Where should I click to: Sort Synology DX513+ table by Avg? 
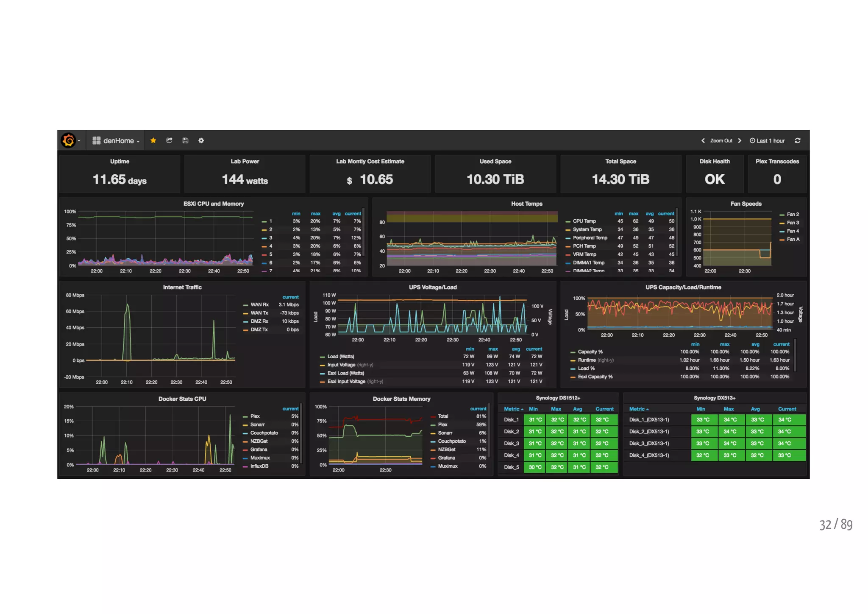coord(755,409)
